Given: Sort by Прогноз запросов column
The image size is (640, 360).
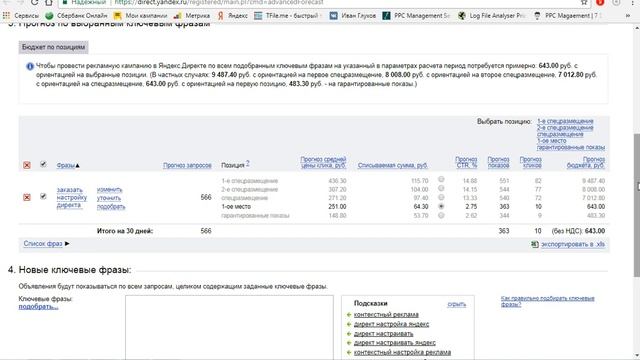Looking at the screenshot, I should (x=187, y=165).
